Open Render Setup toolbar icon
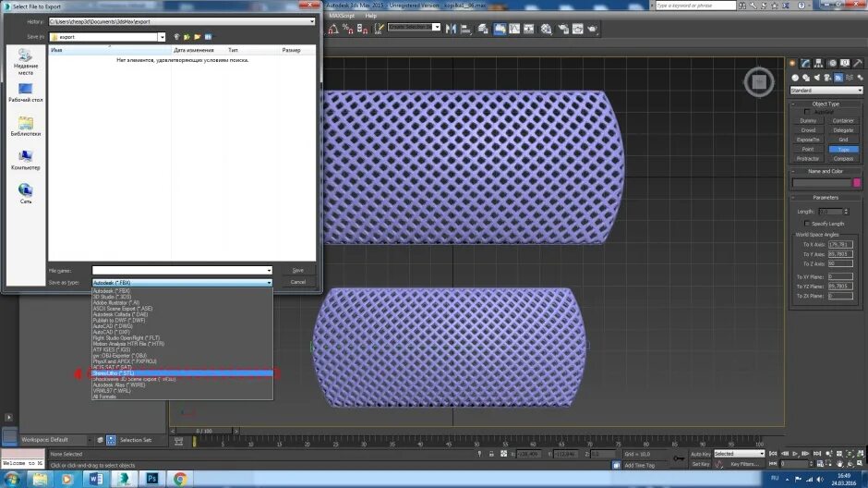The height and width of the screenshot is (488, 868). coord(563,29)
